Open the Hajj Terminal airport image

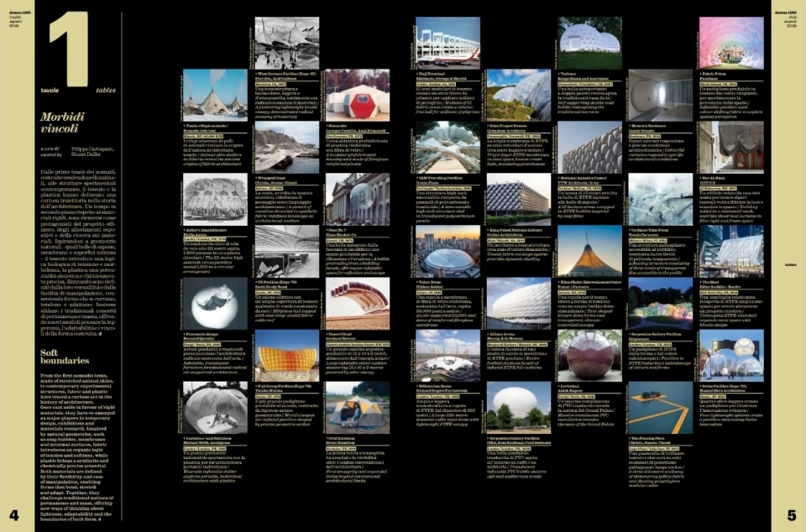(447, 42)
